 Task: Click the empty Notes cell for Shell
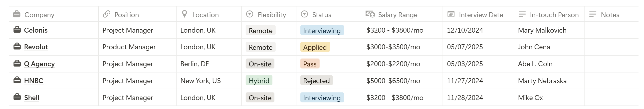pyautogui.click(x=612, y=98)
